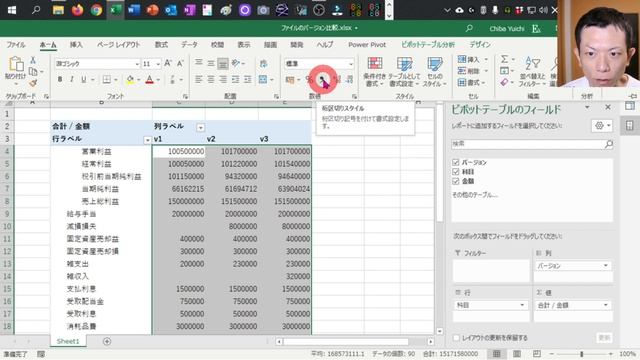Open the font name dropdown

click(x=137, y=64)
